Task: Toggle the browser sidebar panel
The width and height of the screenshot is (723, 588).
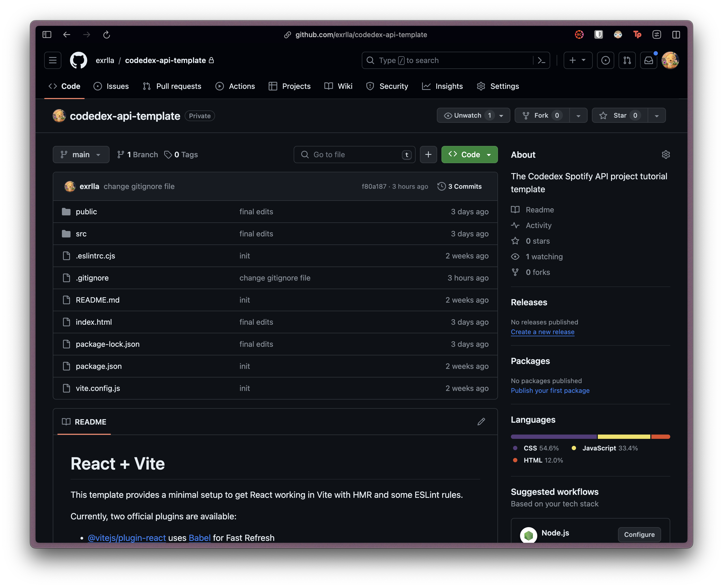Action: tap(47, 34)
